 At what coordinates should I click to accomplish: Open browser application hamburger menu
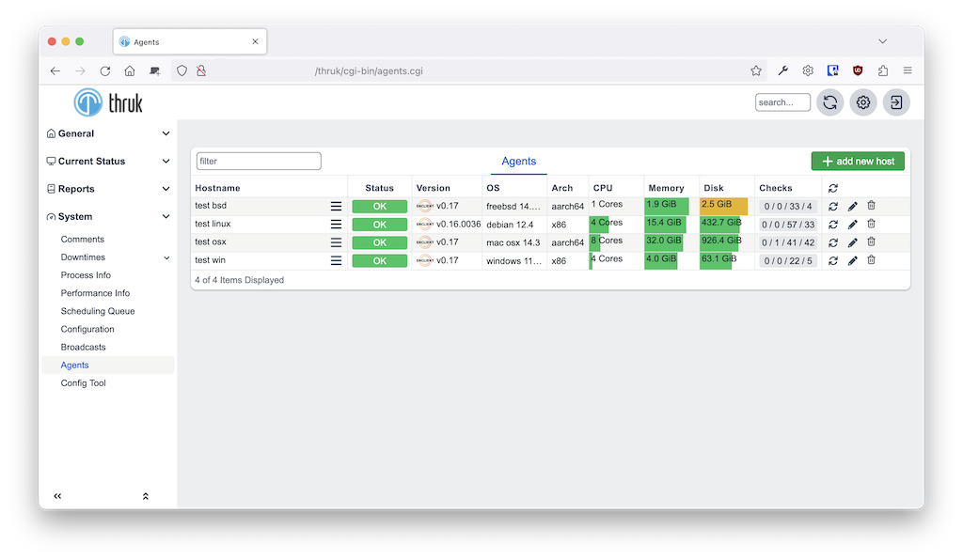tap(908, 71)
